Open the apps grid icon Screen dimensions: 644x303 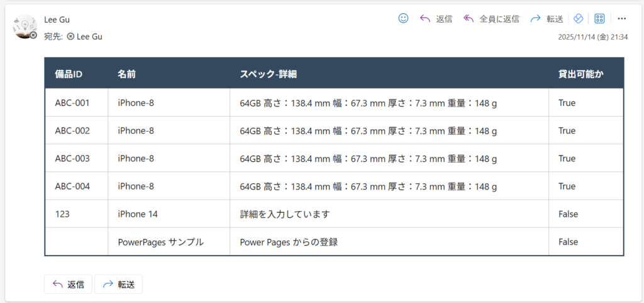(599, 19)
